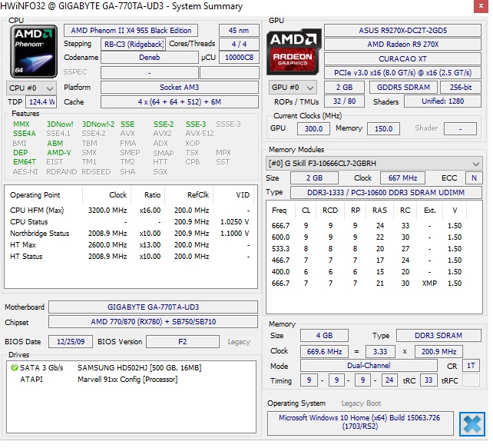Click the CURACAO XT field
The height and width of the screenshot is (448, 493).
point(402,59)
